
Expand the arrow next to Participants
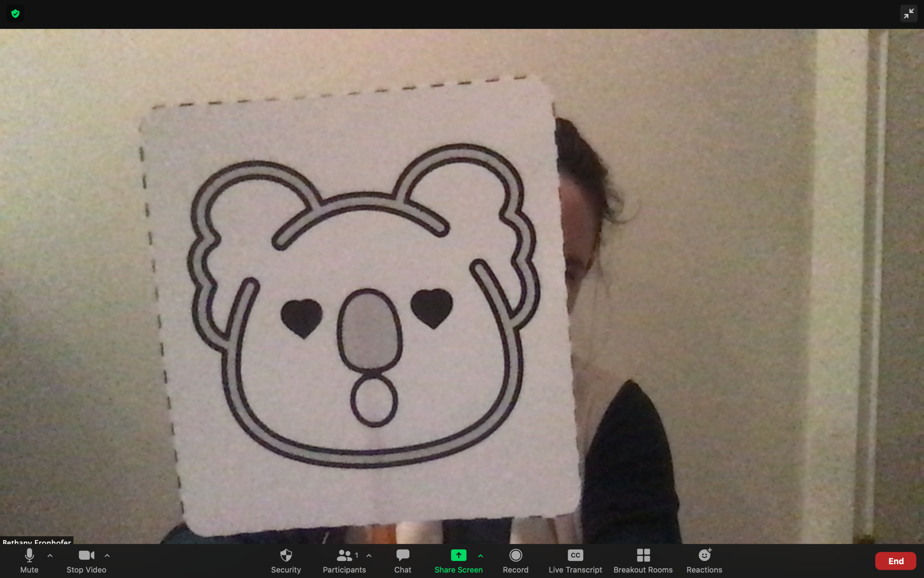[369, 555]
